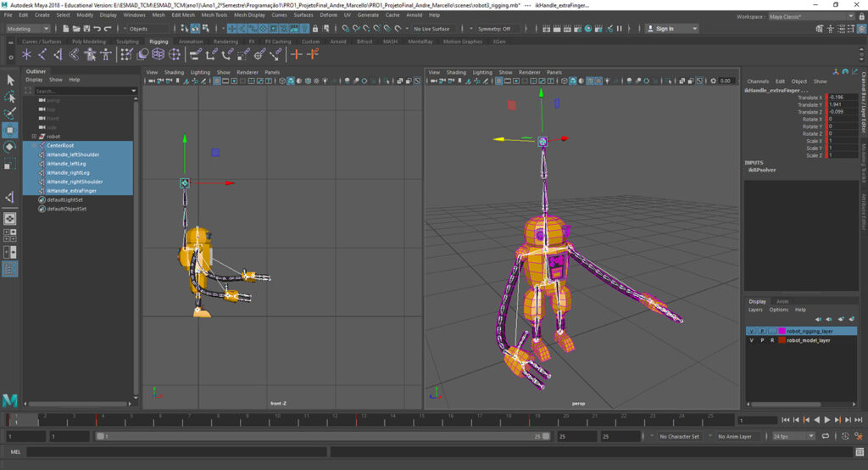The image size is (868, 470).
Task: Toggle the R display type of robot_model_layer
Action: 771,340
